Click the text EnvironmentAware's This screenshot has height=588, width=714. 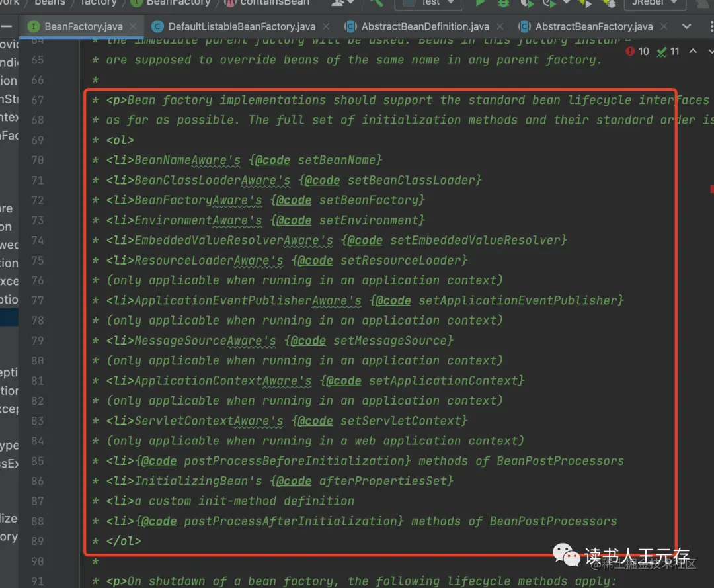pyautogui.click(x=198, y=220)
